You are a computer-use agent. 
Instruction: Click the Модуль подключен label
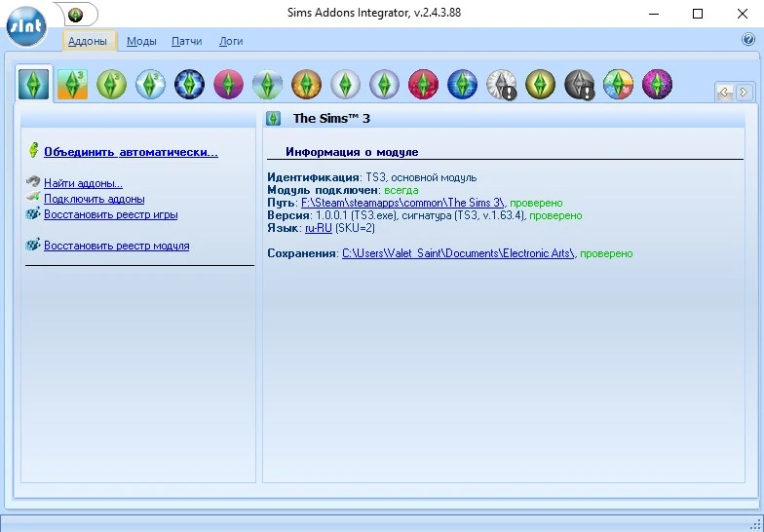(324, 190)
